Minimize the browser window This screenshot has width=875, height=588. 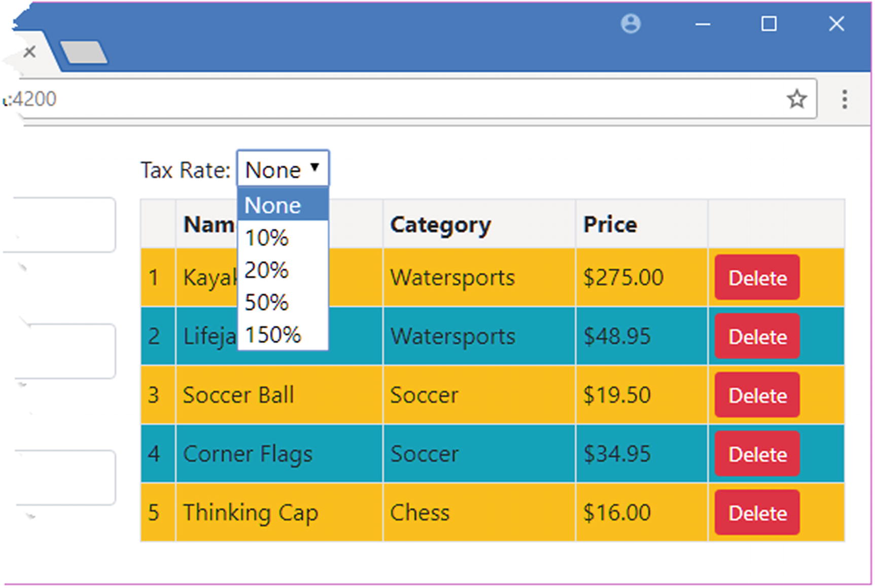(703, 24)
